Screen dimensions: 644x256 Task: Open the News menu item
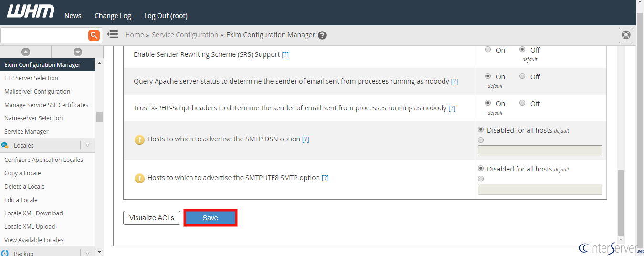(73, 16)
